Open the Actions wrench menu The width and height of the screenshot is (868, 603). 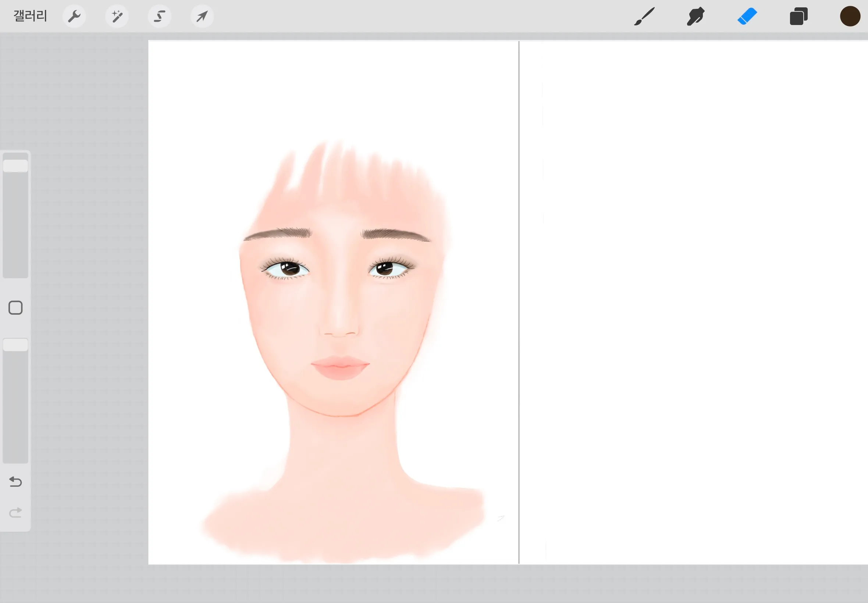click(x=74, y=16)
